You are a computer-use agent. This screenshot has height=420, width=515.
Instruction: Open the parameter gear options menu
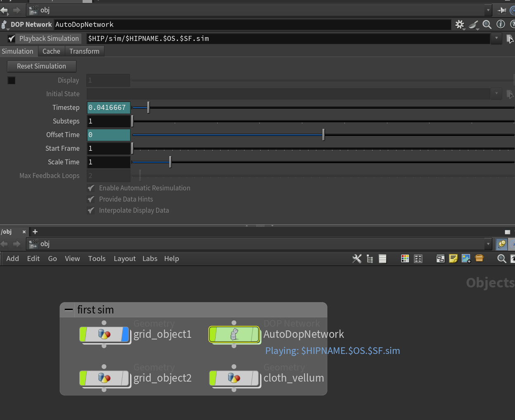point(460,25)
